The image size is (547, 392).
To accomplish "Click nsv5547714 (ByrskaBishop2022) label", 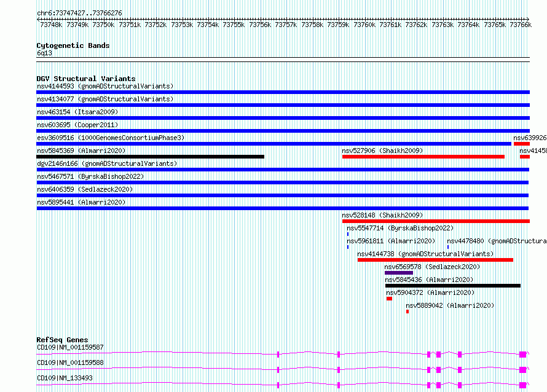I will (400, 228).
